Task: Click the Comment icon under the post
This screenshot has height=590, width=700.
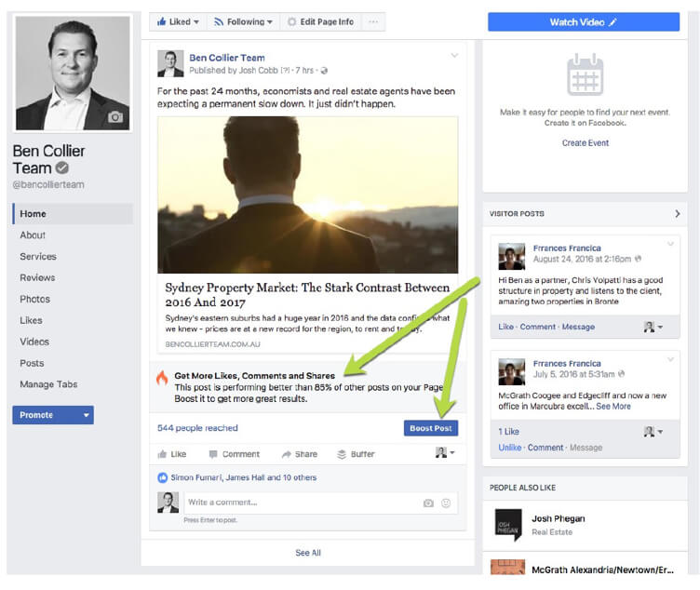Action: pyautogui.click(x=213, y=454)
